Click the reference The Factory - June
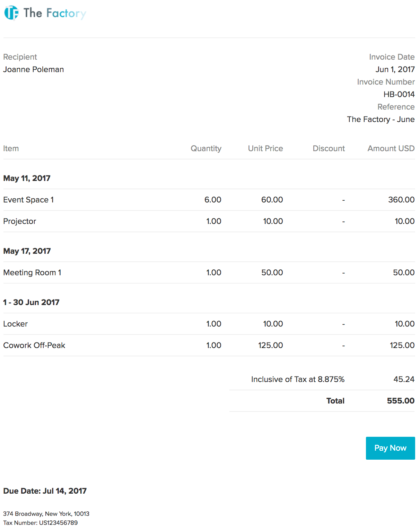The image size is (420, 529). pyautogui.click(x=381, y=119)
